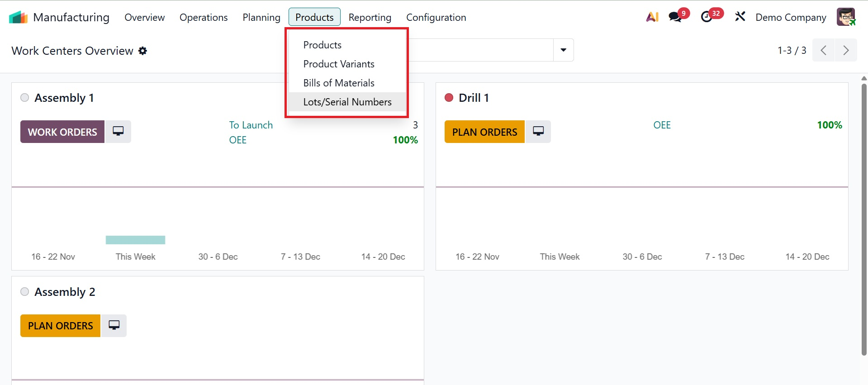This screenshot has width=868, height=385.
Task: Choose Bills of Materials menu entry
Action: click(x=339, y=83)
